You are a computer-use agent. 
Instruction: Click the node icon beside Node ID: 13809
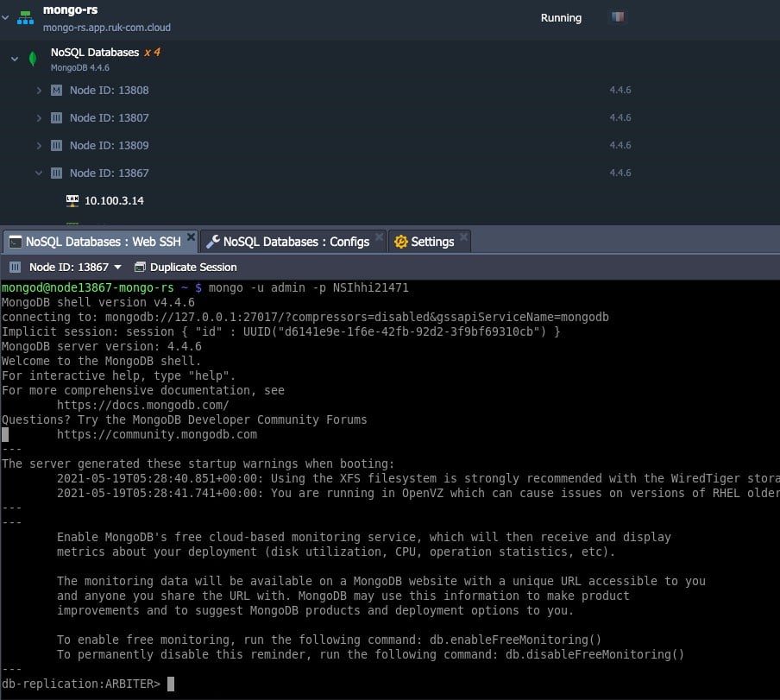(57, 145)
